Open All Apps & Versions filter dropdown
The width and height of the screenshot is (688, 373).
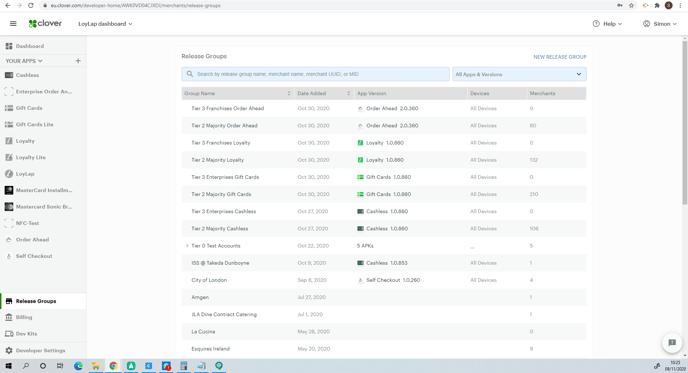click(519, 74)
